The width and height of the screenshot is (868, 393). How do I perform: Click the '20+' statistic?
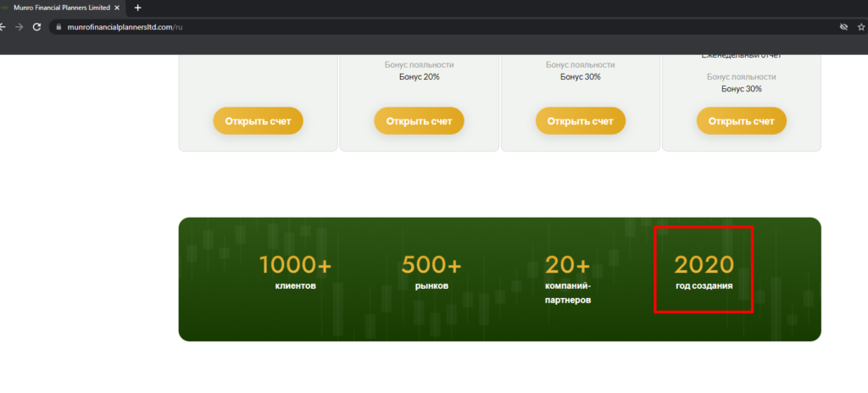[x=567, y=265]
